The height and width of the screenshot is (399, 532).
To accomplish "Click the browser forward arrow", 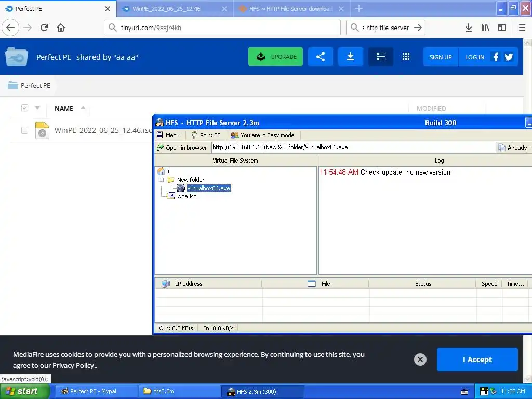I will 28,28.
